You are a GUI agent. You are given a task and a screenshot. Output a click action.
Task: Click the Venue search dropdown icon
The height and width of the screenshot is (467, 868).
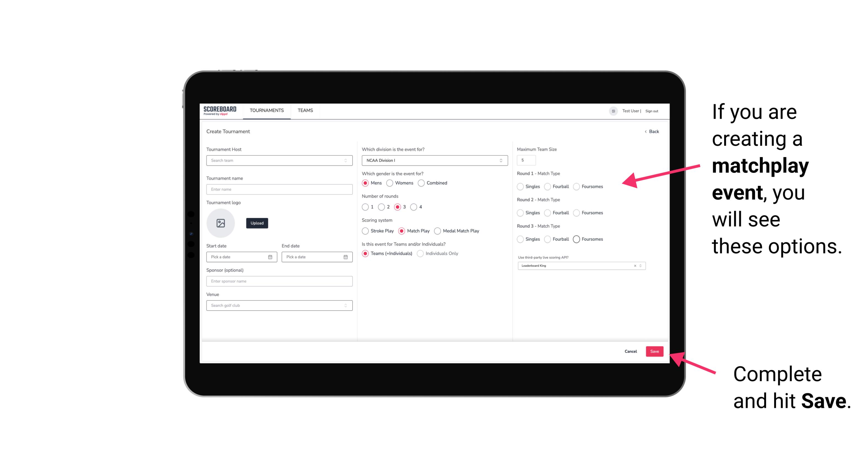[345, 305]
